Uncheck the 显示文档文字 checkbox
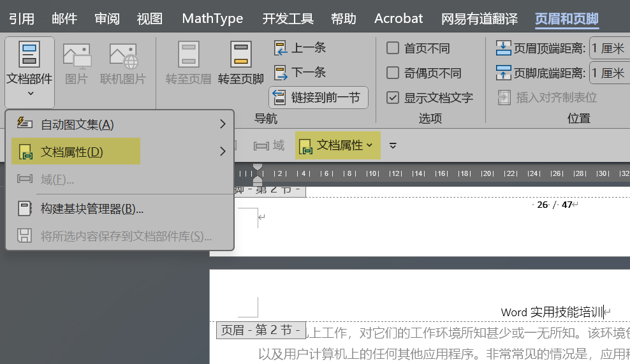The width and height of the screenshot is (630, 364). point(393,98)
